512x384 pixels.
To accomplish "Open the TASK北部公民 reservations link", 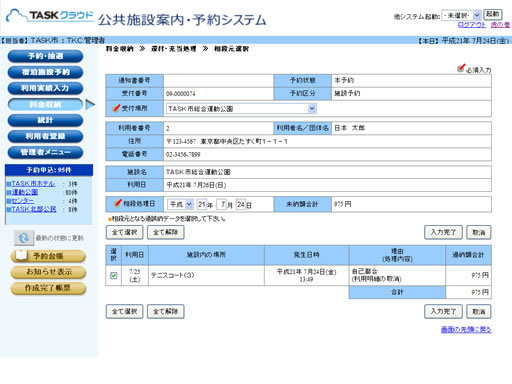I will click(x=34, y=209).
